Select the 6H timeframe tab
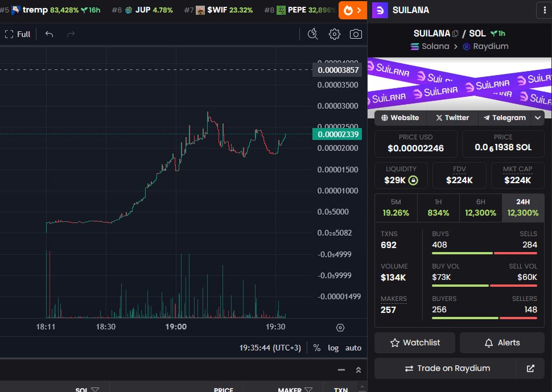The width and height of the screenshot is (552, 392). [480, 208]
